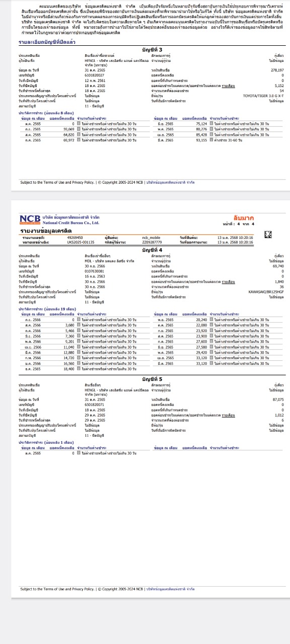Open รายเดือน link in account 3 details
The width and height of the screenshot is (290, 644).
coord(230,86)
